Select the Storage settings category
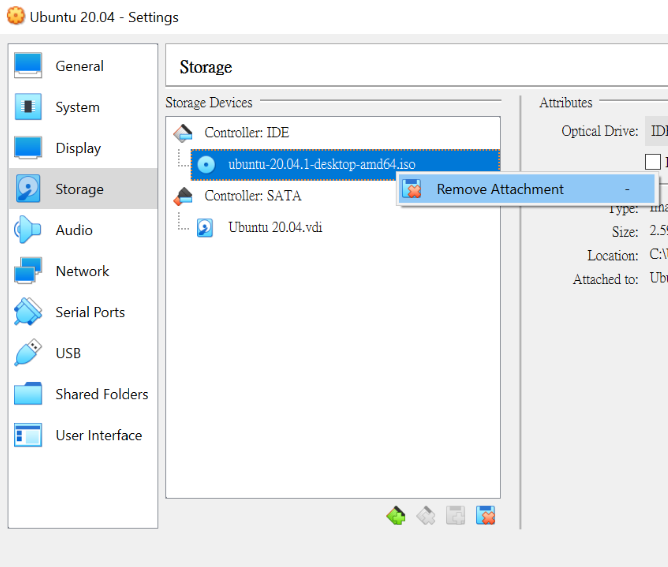The image size is (668, 567). (x=83, y=189)
